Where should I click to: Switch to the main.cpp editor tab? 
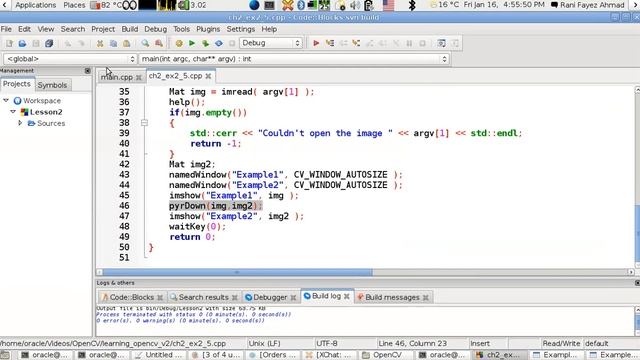pyautogui.click(x=117, y=77)
